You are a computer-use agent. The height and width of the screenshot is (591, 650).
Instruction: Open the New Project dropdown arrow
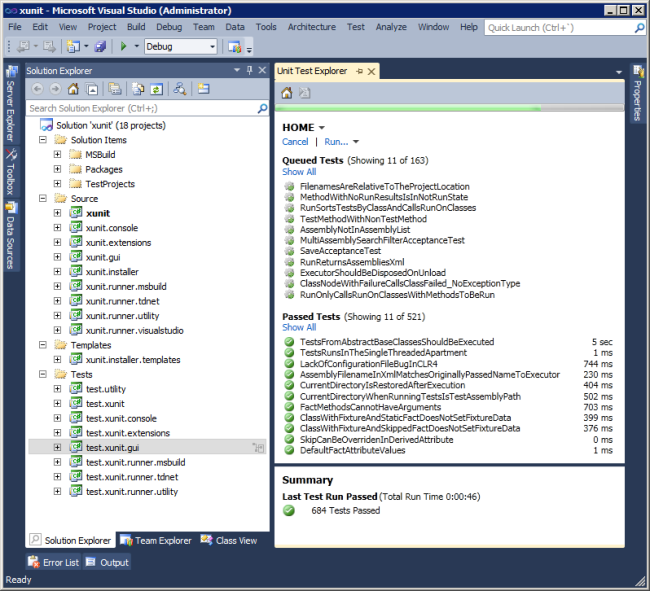86,46
